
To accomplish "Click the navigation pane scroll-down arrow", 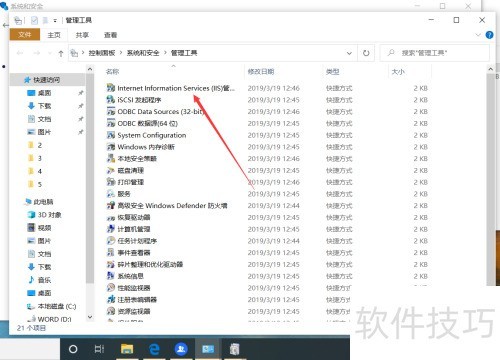I will tap(90, 317).
